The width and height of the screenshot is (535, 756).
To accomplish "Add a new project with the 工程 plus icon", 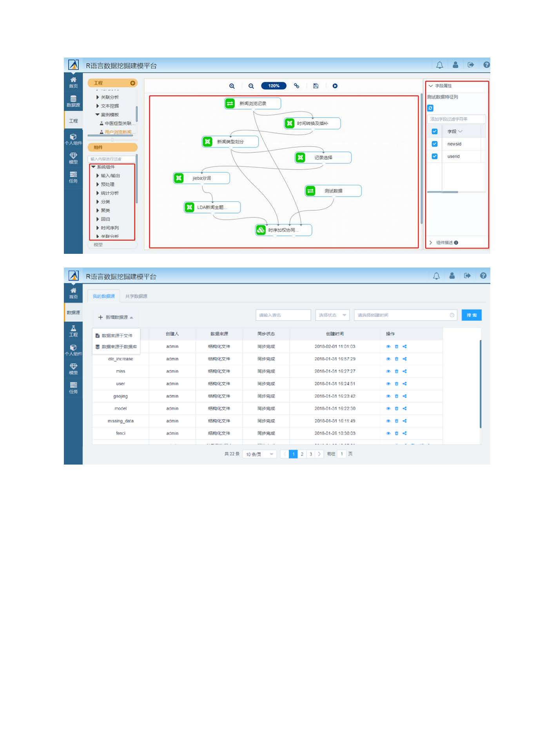I will tap(132, 83).
